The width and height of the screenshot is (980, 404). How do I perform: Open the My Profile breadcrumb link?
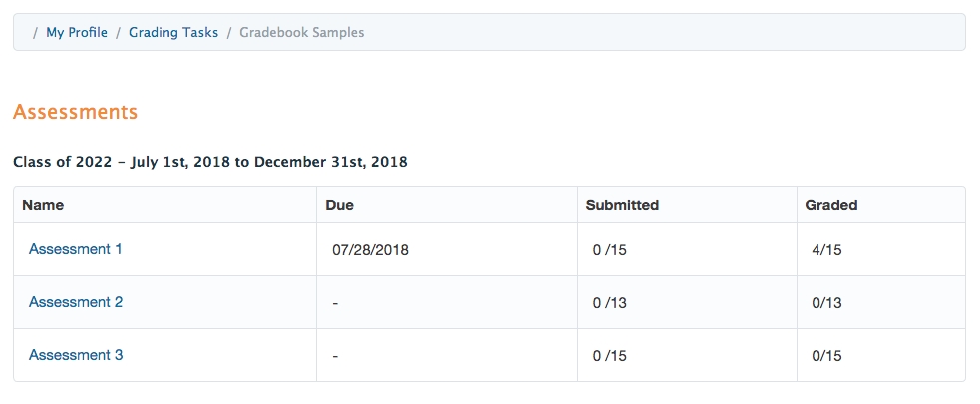point(77,32)
